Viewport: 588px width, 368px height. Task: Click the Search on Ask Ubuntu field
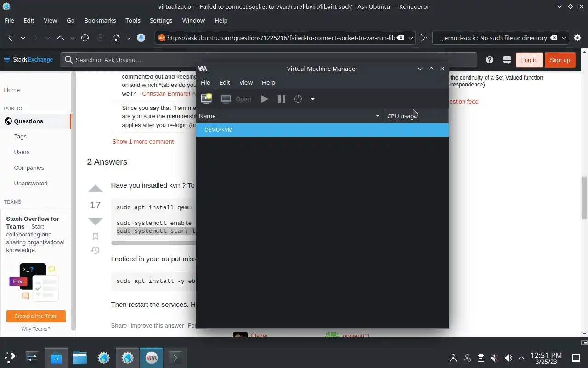pos(269,60)
